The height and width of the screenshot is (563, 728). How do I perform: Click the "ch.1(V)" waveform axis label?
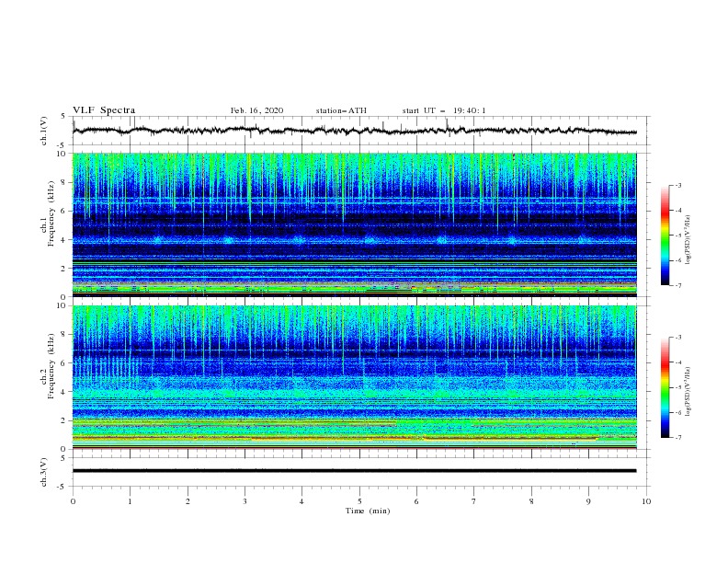44,131
